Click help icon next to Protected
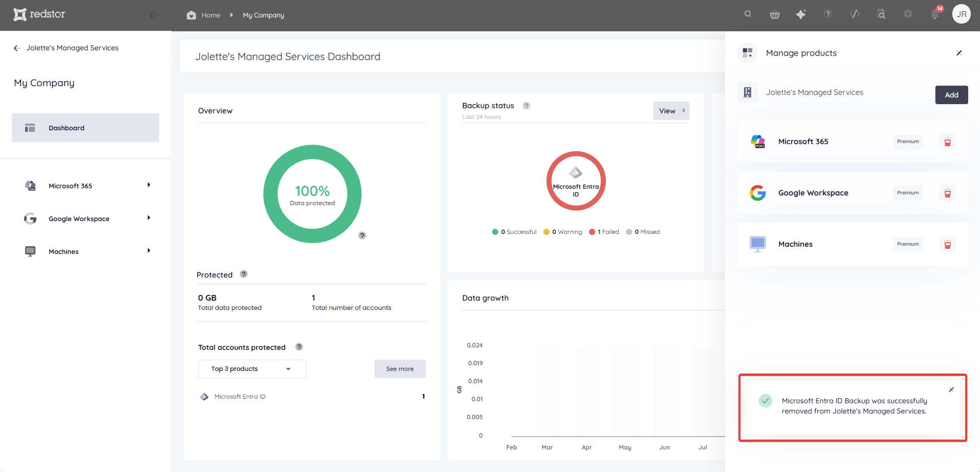The height and width of the screenshot is (472, 980). (244, 274)
